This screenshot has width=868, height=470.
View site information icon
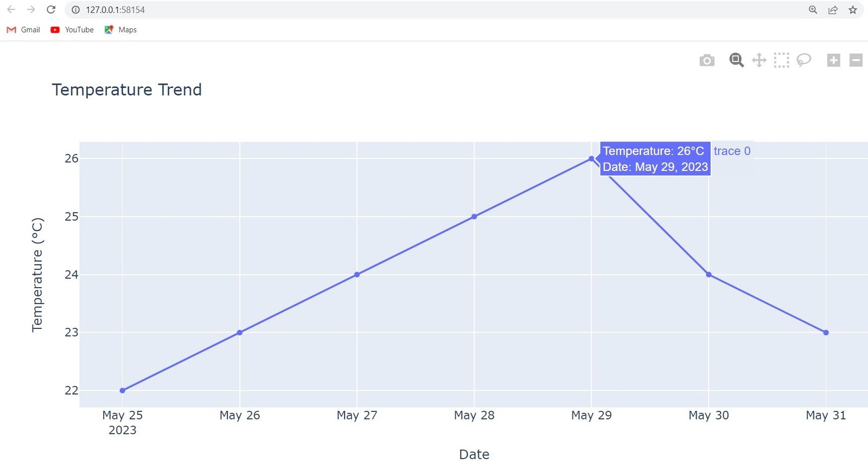76,10
